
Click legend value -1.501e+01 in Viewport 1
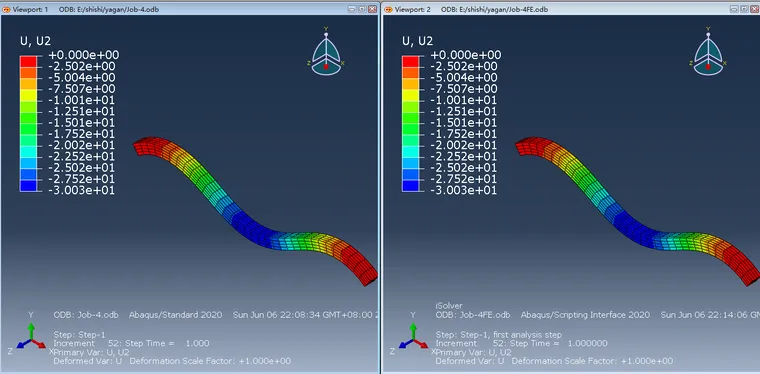[81, 123]
